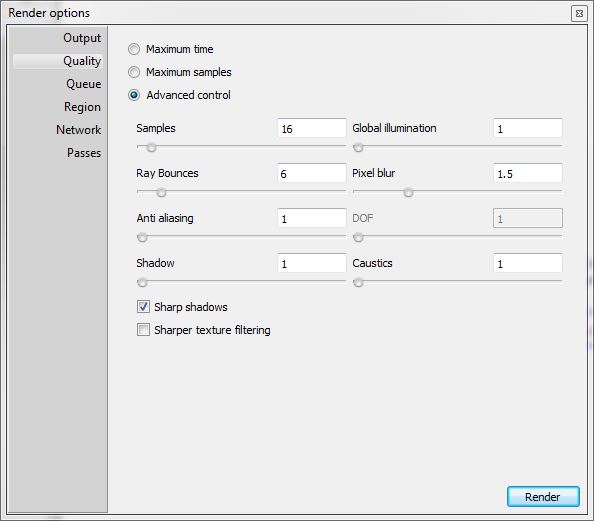Click the Samples slider handle

tap(151, 147)
